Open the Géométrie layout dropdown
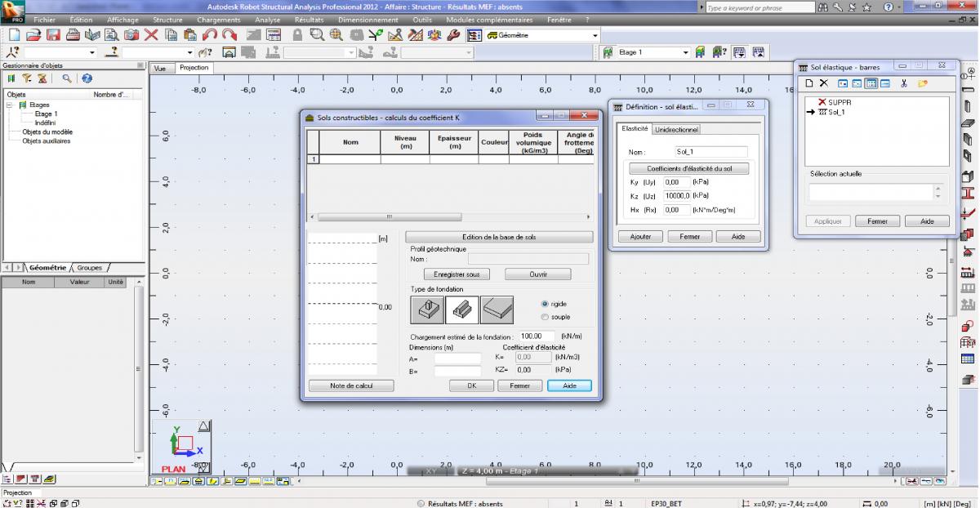Image resolution: width=980 pixels, height=508 pixels. point(595,36)
